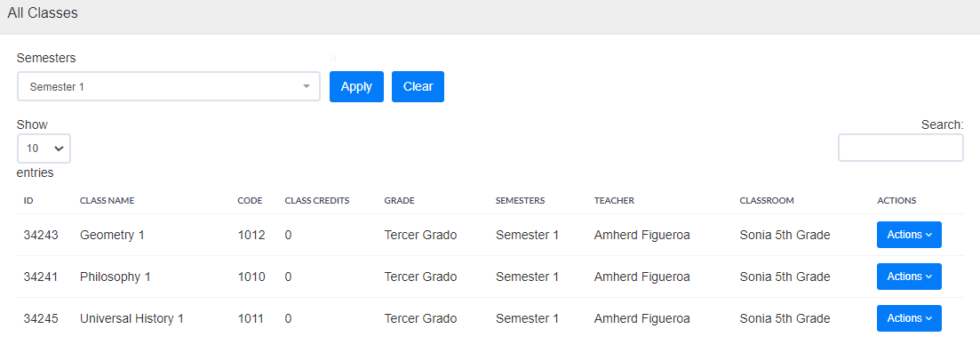This screenshot has height=361, width=980.
Task: Click the Philosophy 1 class row
Action: tap(116, 277)
